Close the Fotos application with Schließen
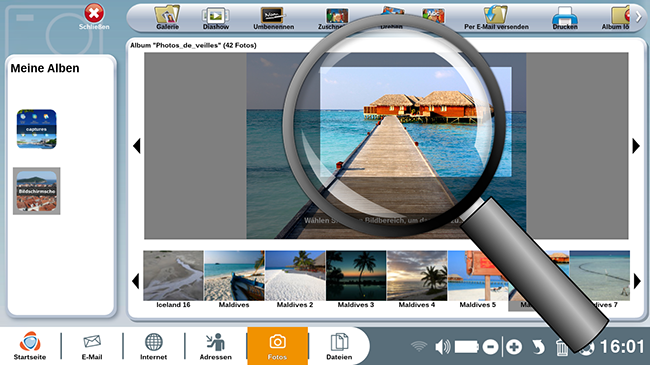The width and height of the screenshot is (650, 365). click(x=94, y=17)
